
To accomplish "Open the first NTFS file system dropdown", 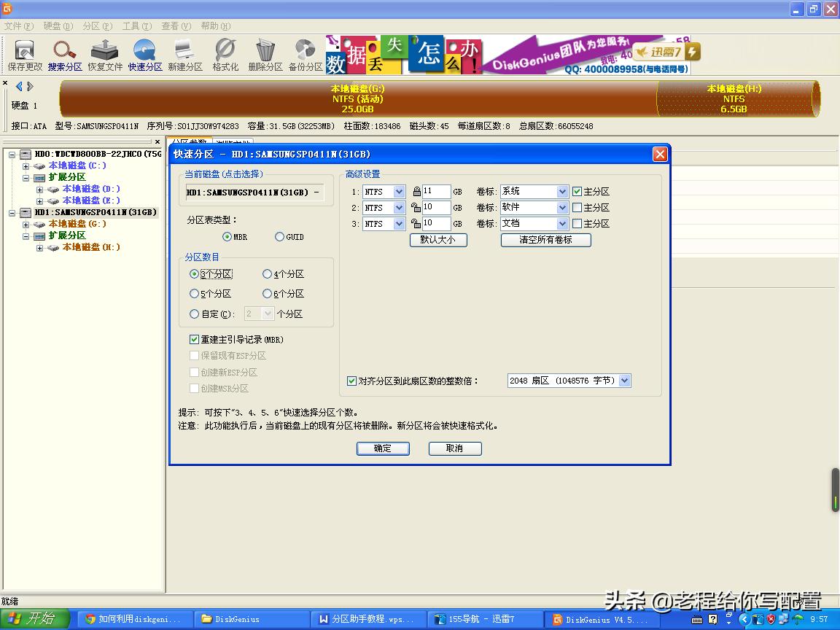I will [x=398, y=191].
